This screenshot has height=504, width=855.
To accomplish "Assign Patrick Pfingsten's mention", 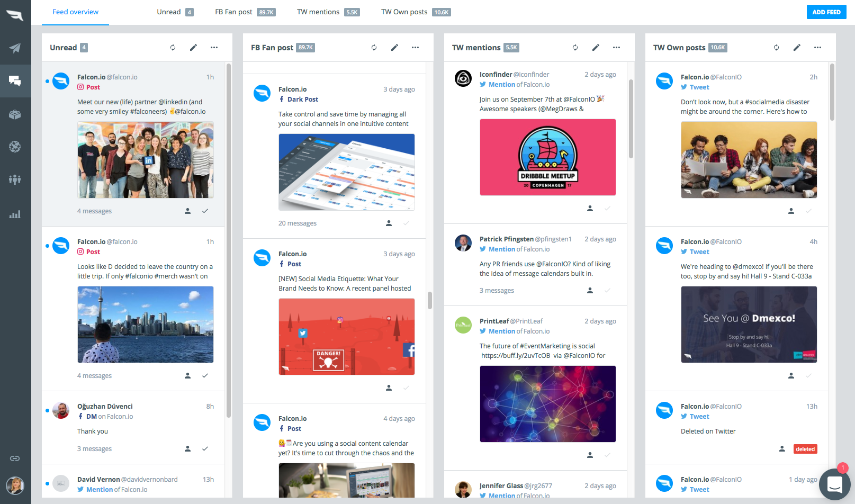I will [590, 290].
